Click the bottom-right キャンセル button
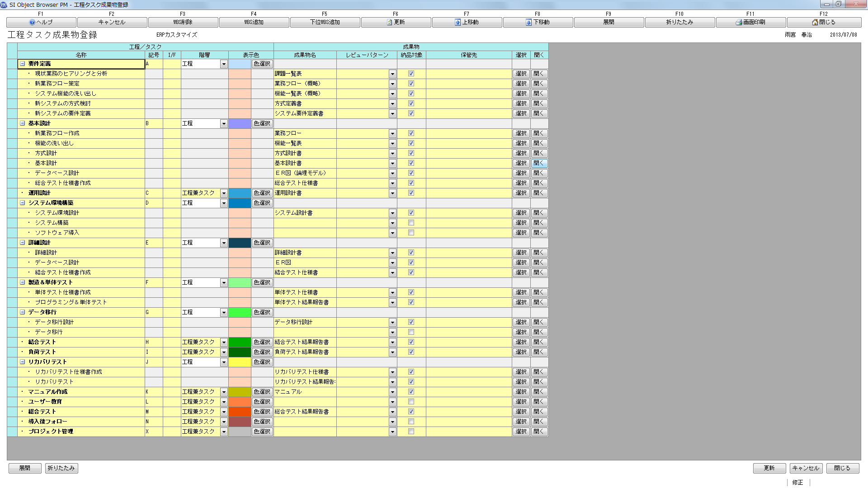The height and width of the screenshot is (488, 868). pos(806,468)
